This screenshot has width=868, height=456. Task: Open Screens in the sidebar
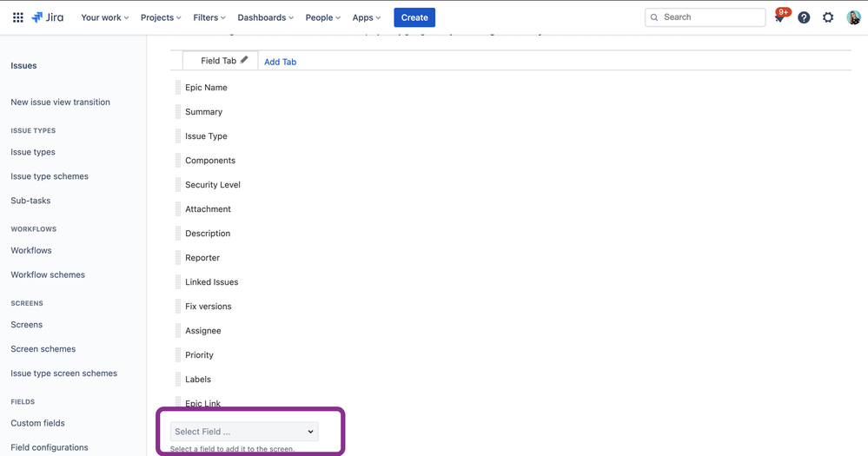(27, 324)
